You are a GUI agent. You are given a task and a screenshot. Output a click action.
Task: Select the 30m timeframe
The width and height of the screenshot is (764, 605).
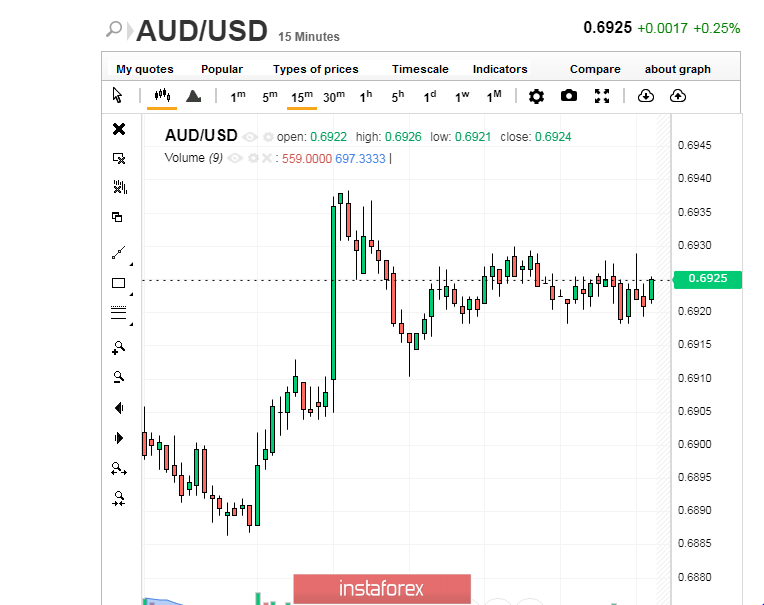tap(334, 96)
